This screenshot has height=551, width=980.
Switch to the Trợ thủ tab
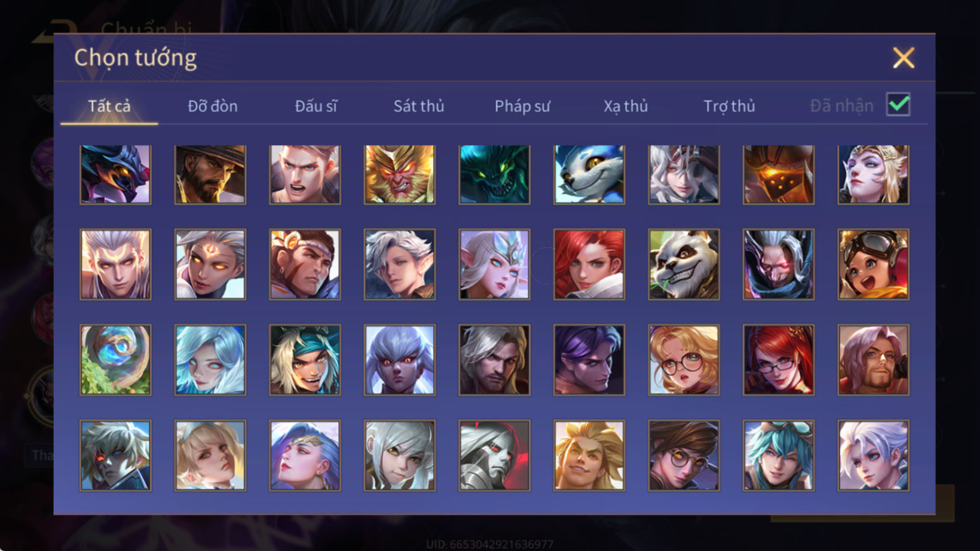[729, 106]
